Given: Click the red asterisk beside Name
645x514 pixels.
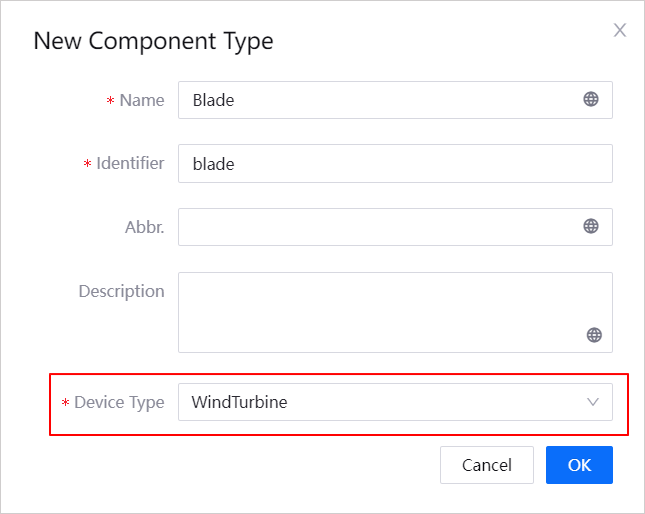Looking at the screenshot, I should [110, 101].
